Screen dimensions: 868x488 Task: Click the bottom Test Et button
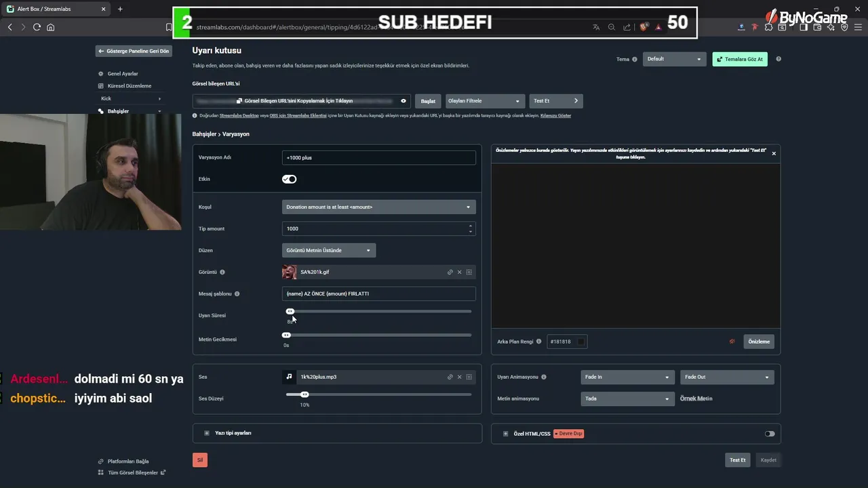coord(738,460)
